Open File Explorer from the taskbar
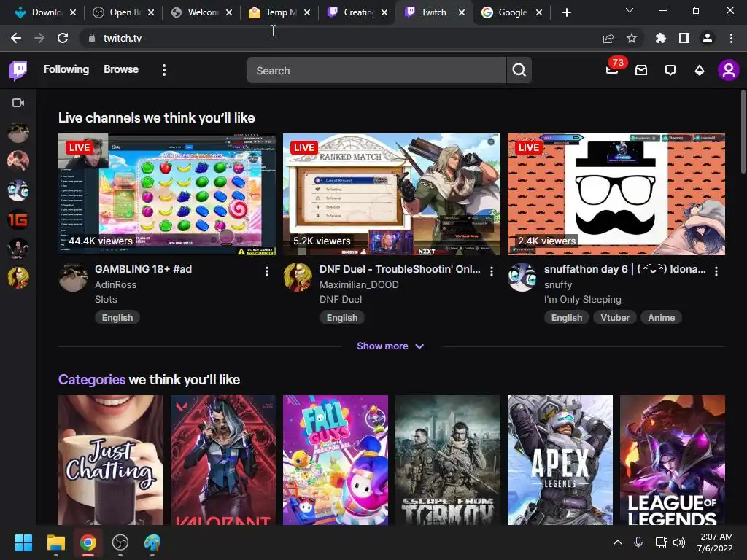 point(55,542)
